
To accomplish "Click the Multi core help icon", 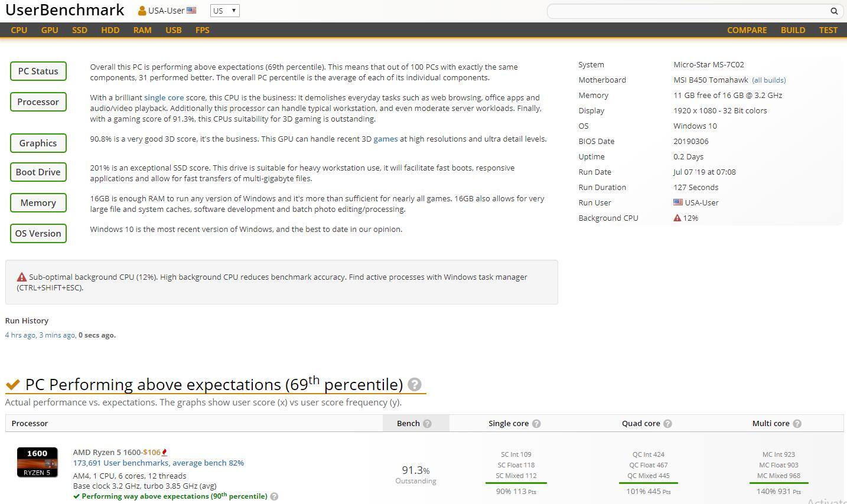I will click(797, 424).
